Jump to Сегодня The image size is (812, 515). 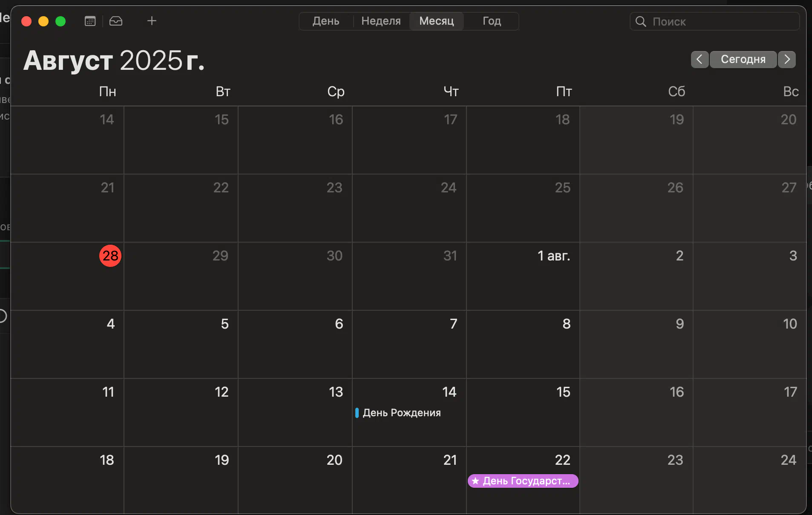(x=743, y=60)
